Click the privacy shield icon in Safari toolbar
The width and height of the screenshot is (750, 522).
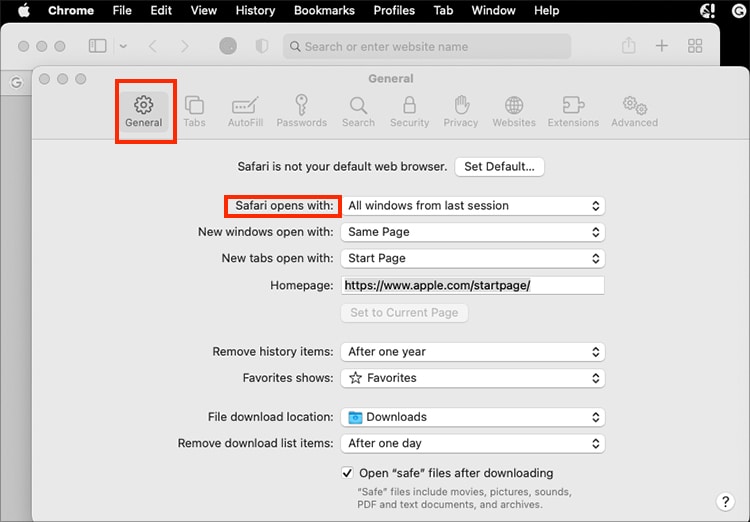coord(262,46)
